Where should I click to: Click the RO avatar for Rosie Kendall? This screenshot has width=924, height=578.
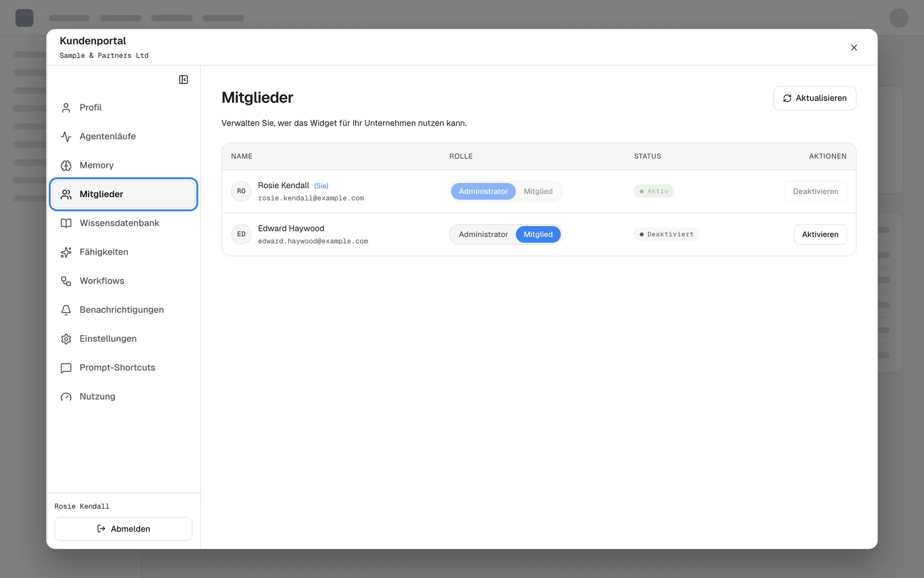241,191
